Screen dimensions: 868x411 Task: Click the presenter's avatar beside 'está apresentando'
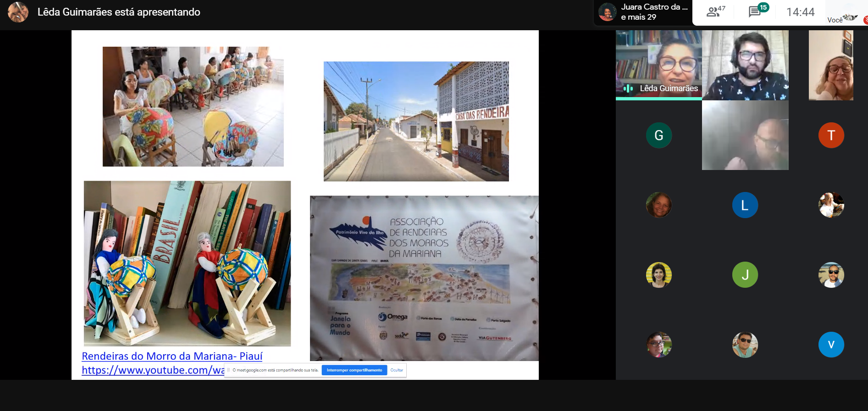pyautogui.click(x=18, y=12)
